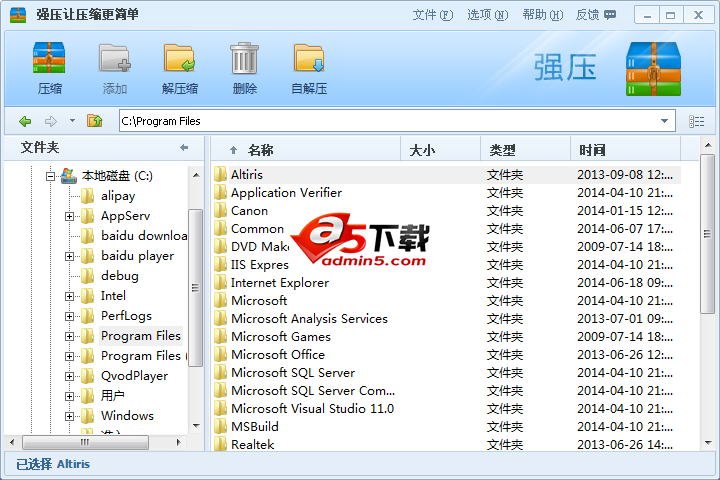
Task: Open the 文件(F) menu
Action: [433, 15]
